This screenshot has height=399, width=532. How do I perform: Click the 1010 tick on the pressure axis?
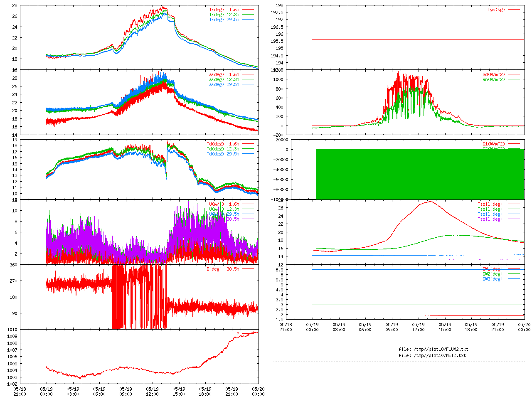point(12,330)
